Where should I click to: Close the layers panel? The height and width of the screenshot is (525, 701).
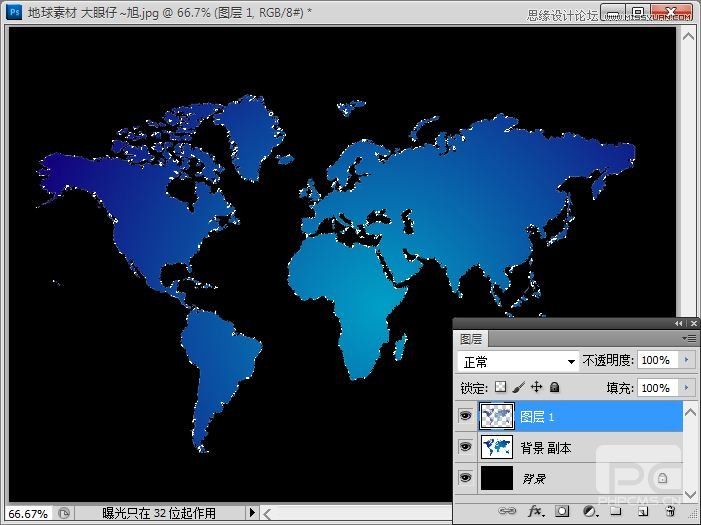(694, 323)
